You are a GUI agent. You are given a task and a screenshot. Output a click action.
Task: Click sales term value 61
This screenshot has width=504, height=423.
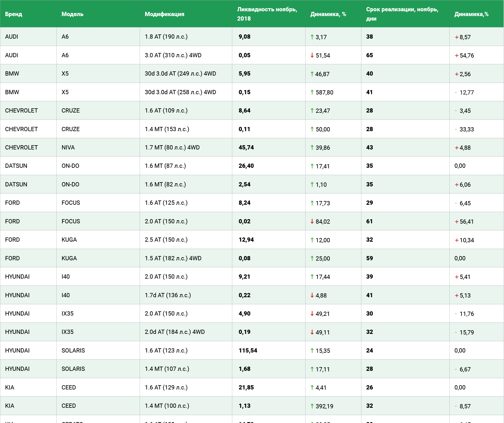coord(370,221)
